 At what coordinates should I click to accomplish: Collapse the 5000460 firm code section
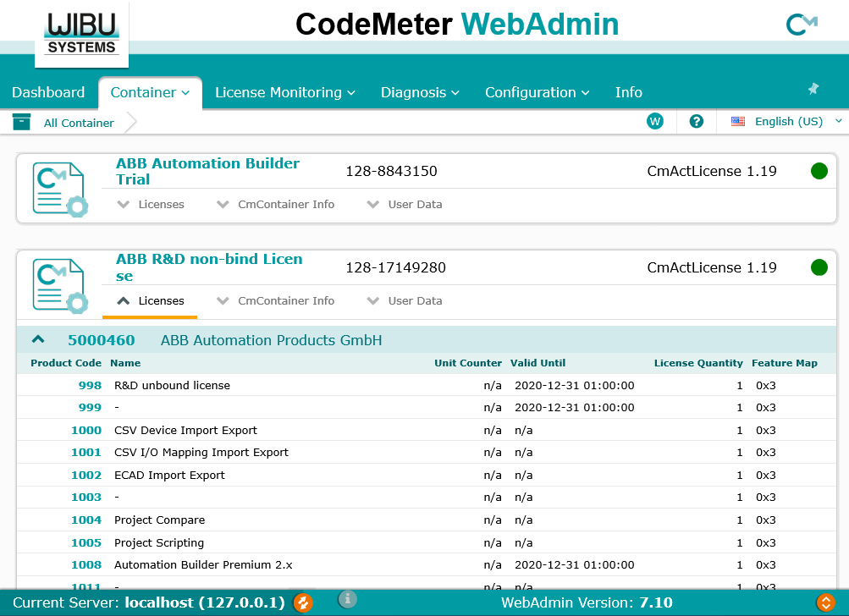38,339
